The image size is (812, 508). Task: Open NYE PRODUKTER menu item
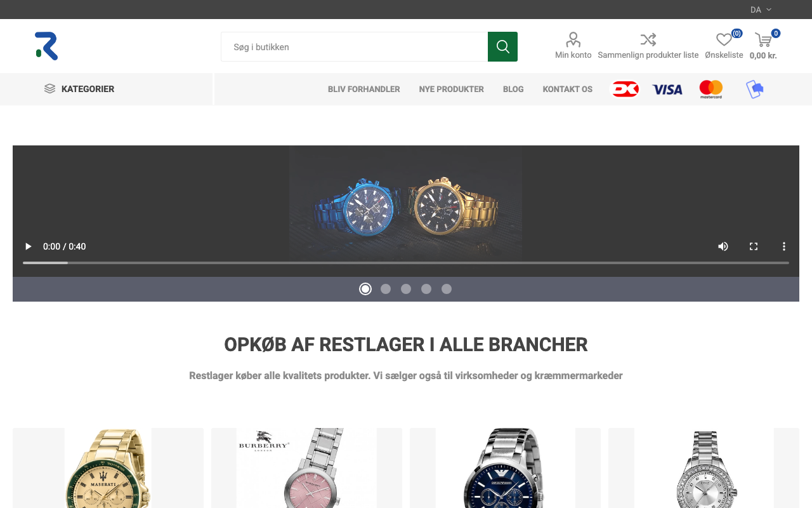451,89
